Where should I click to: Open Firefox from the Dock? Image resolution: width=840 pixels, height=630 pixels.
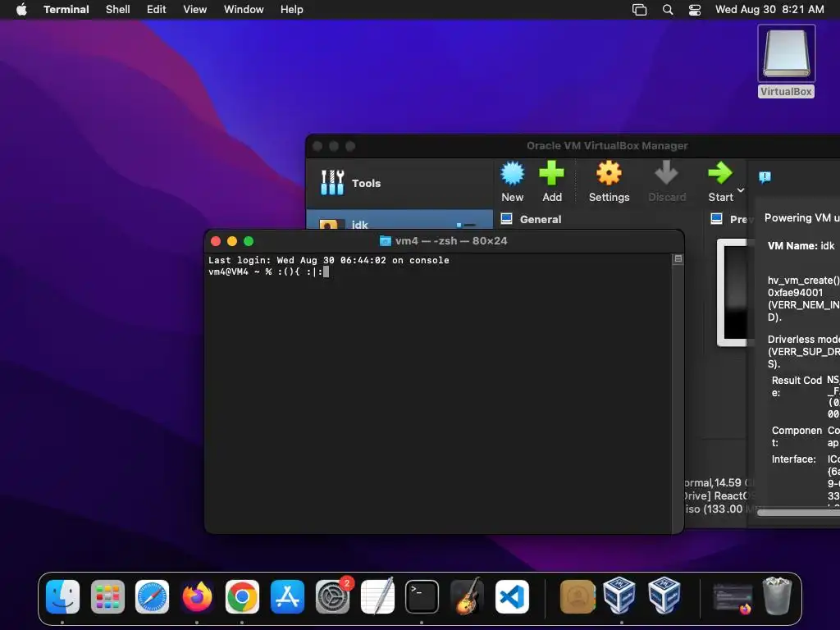coord(197,597)
